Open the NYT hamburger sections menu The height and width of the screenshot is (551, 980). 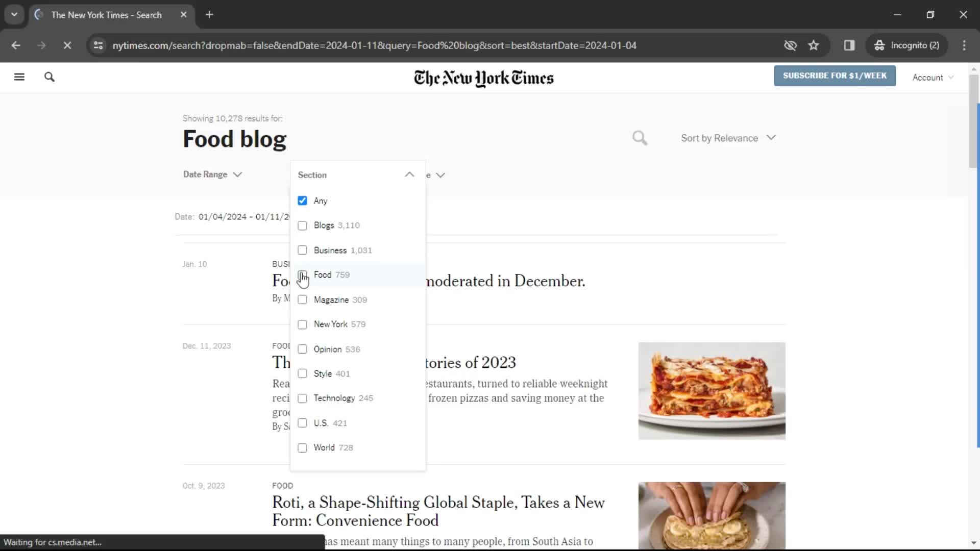pyautogui.click(x=19, y=77)
